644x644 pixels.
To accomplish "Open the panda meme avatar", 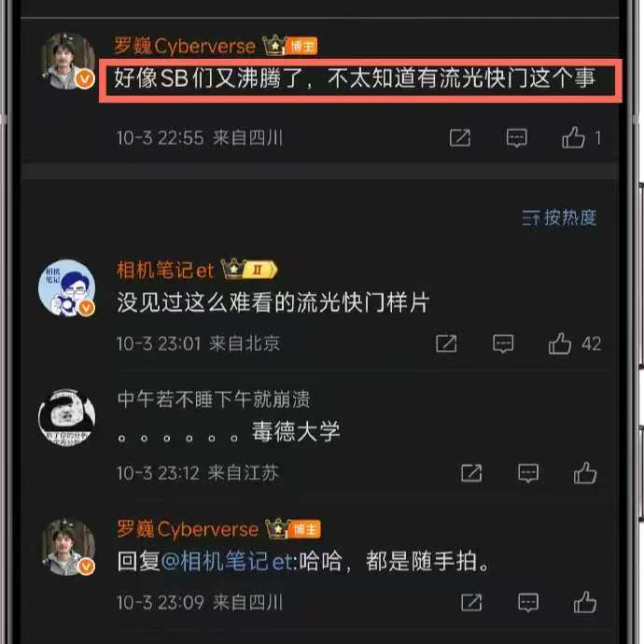I will click(67, 418).
